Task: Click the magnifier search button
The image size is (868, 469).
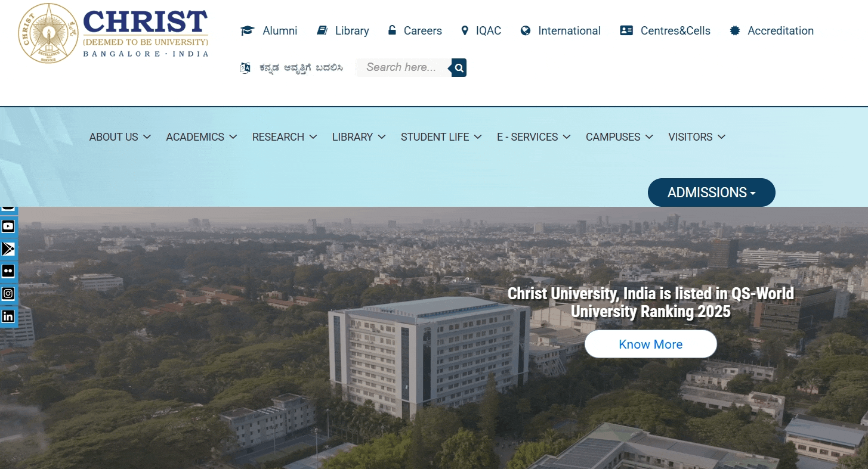Action: [x=459, y=67]
